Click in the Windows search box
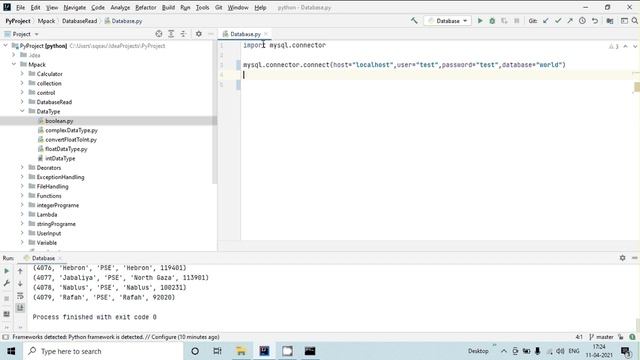This screenshot has height=360, width=640. click(x=104, y=351)
